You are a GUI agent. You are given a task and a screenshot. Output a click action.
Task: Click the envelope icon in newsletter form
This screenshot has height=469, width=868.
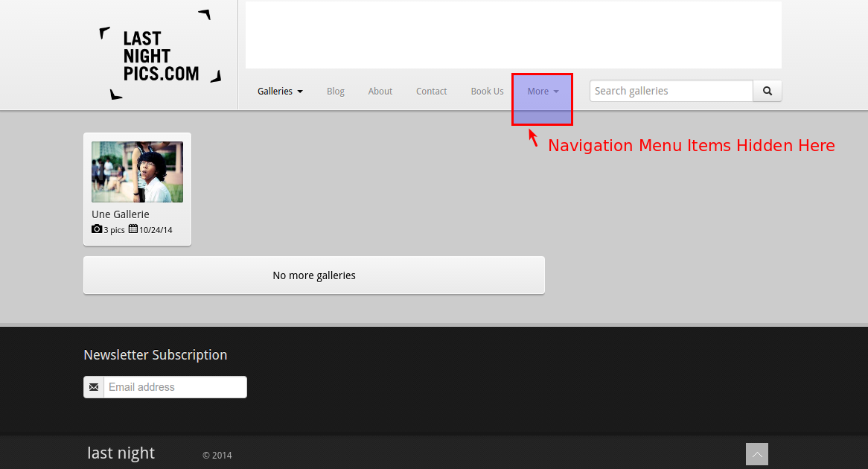[94, 387]
